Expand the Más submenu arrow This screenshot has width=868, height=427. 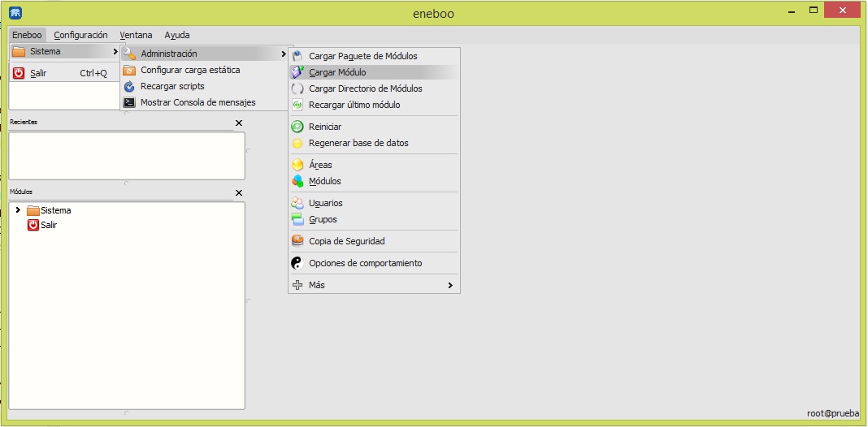tap(450, 286)
